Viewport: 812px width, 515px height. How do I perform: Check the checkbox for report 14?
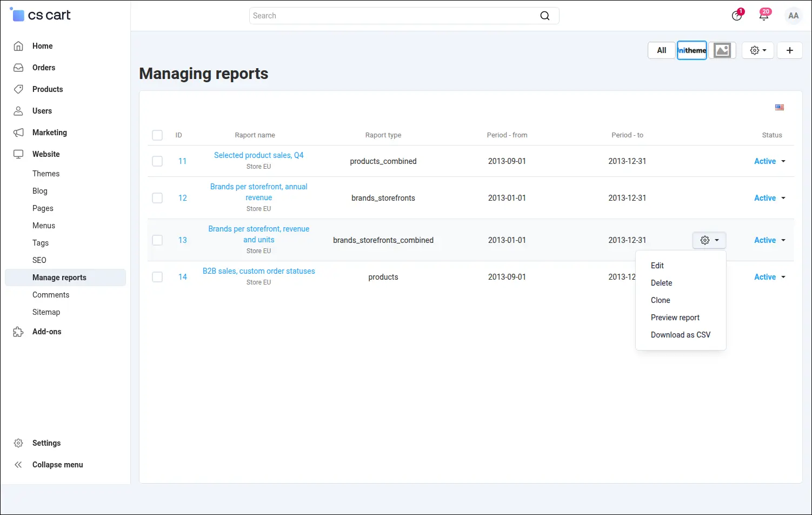coord(157,277)
